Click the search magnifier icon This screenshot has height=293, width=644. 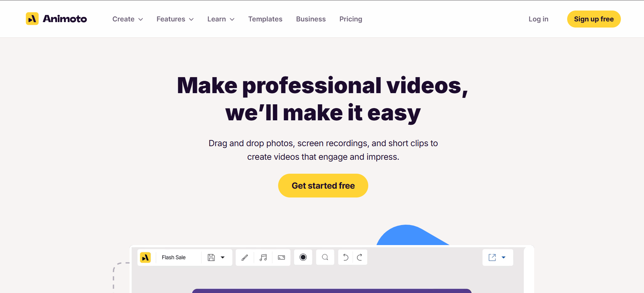(325, 257)
